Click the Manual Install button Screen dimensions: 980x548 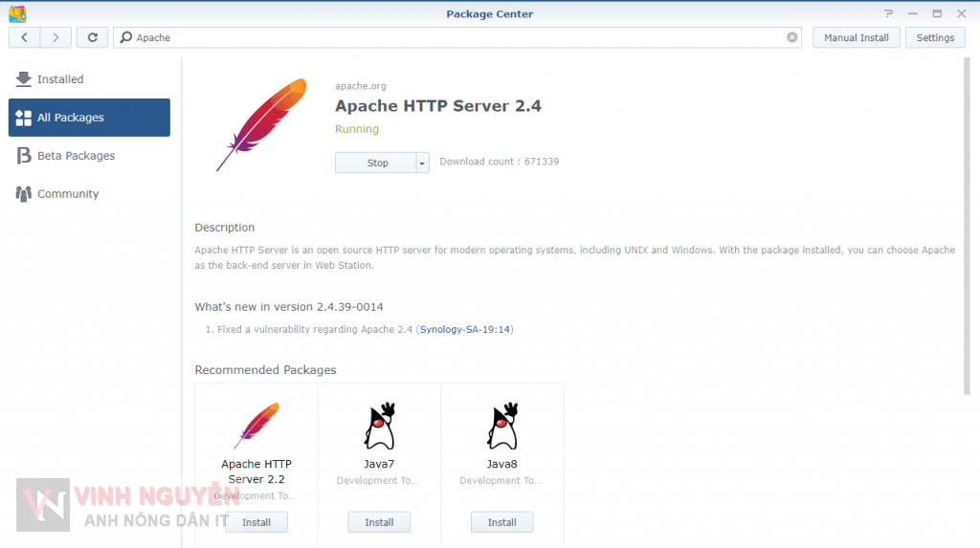coord(857,37)
